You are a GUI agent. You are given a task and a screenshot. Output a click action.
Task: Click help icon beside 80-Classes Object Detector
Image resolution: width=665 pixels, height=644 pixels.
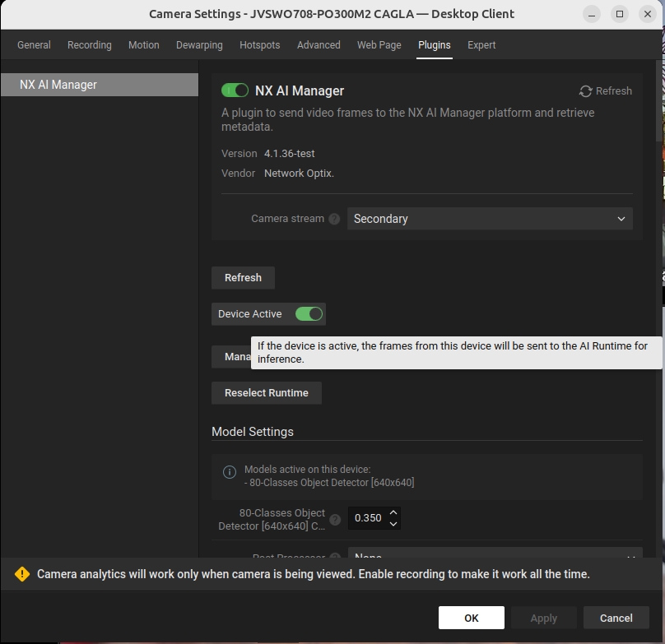tap(335, 520)
